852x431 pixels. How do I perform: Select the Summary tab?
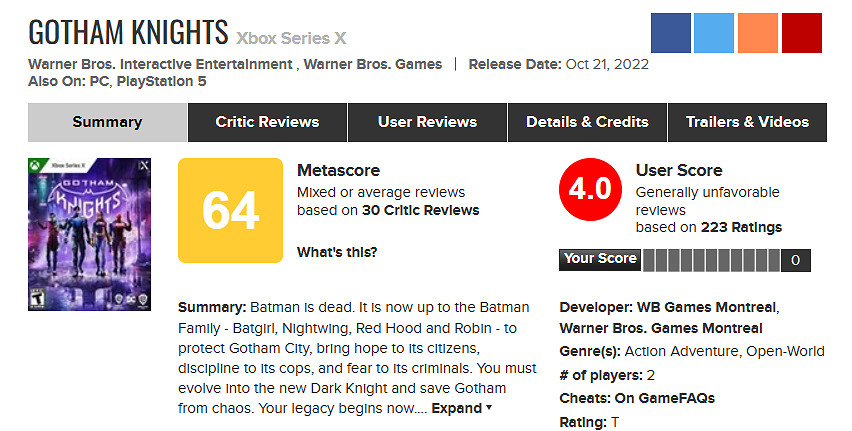click(107, 122)
